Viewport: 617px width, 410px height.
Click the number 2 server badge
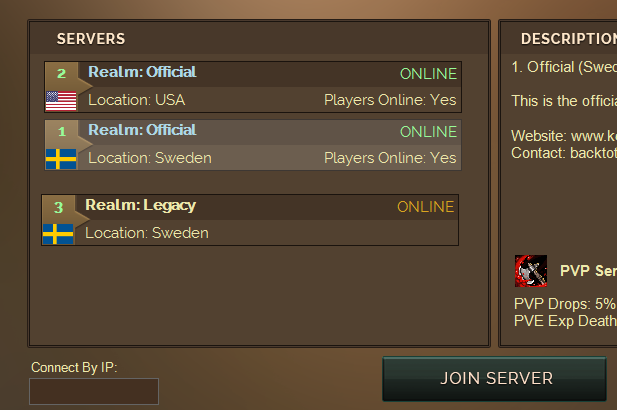click(61, 73)
